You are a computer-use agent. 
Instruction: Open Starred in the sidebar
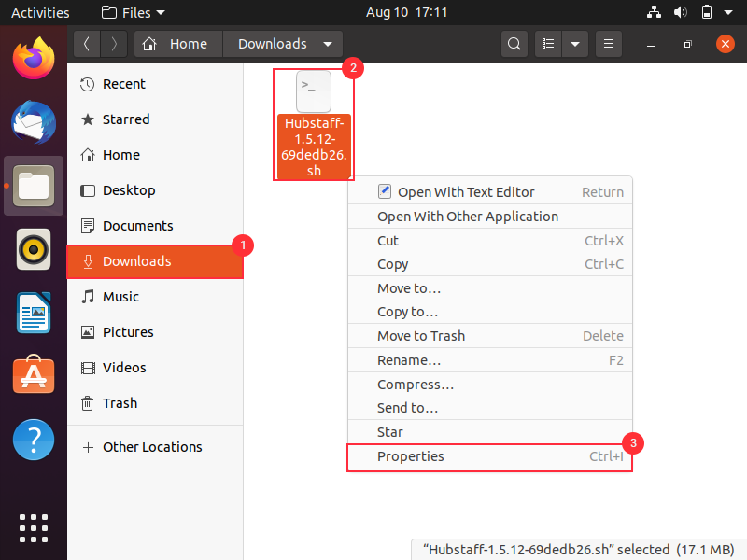155,119
